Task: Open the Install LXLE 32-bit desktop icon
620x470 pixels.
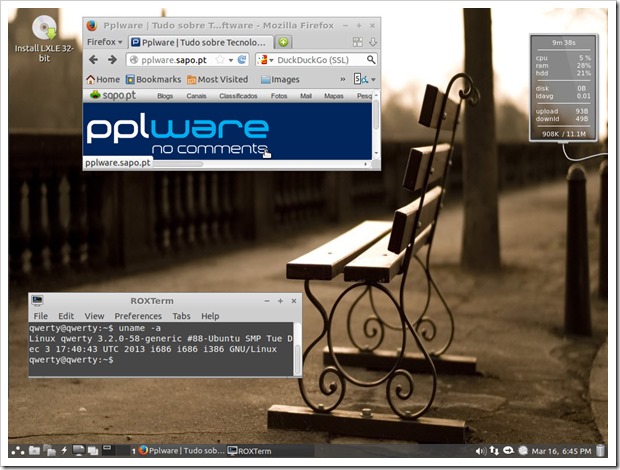Action: click(44, 38)
